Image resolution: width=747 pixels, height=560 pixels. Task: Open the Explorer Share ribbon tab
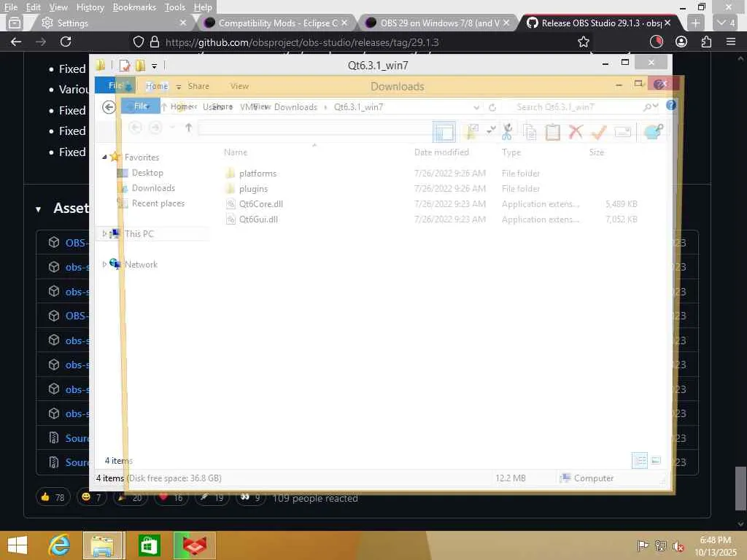click(198, 86)
